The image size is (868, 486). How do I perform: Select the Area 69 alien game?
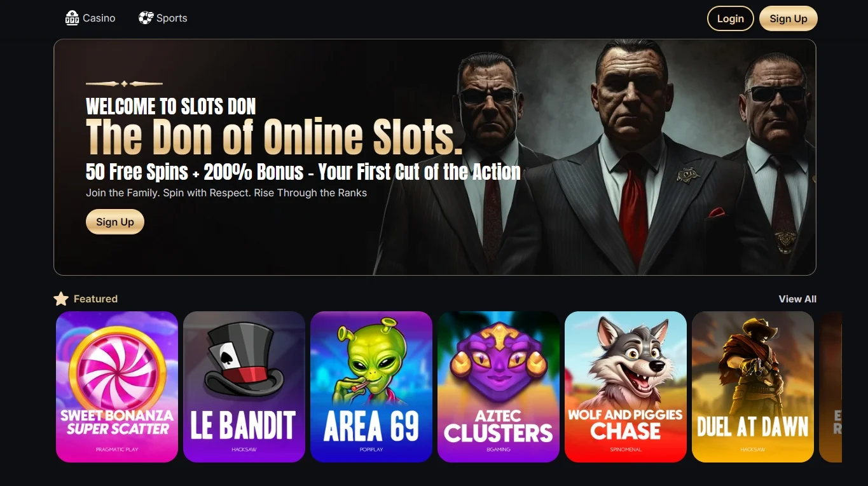pos(371,387)
